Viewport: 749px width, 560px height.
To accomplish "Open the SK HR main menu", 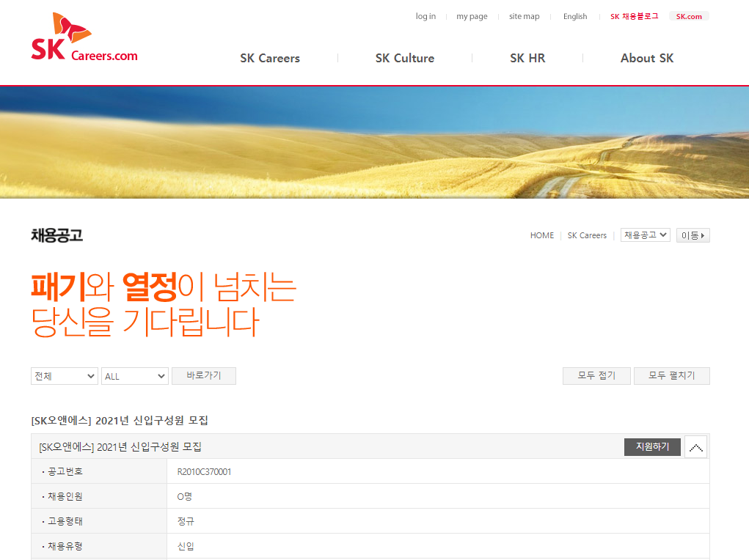I will [527, 58].
